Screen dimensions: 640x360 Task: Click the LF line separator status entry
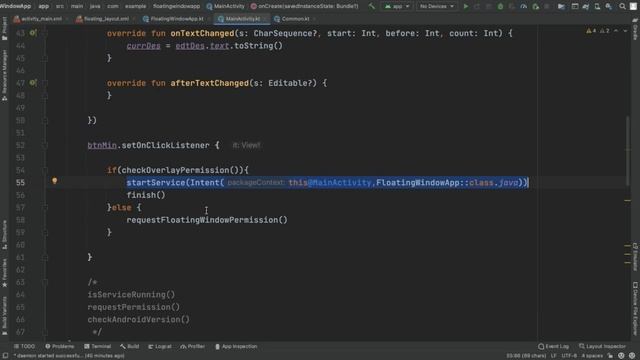pyautogui.click(x=553, y=356)
